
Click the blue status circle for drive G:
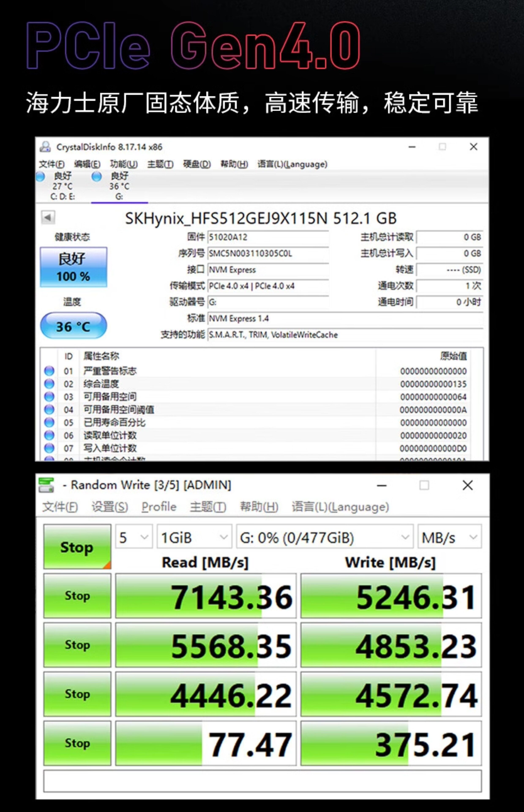point(97,176)
